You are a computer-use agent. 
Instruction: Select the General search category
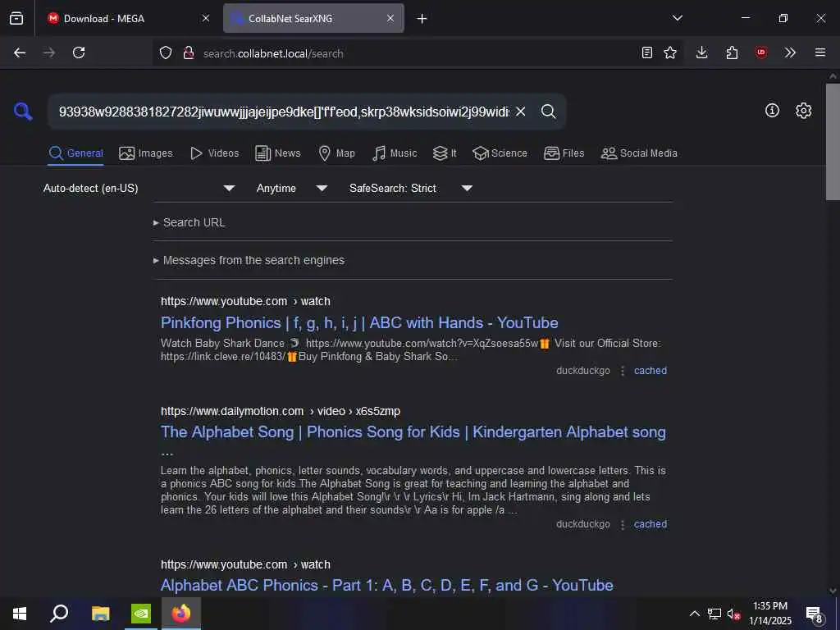(75, 153)
